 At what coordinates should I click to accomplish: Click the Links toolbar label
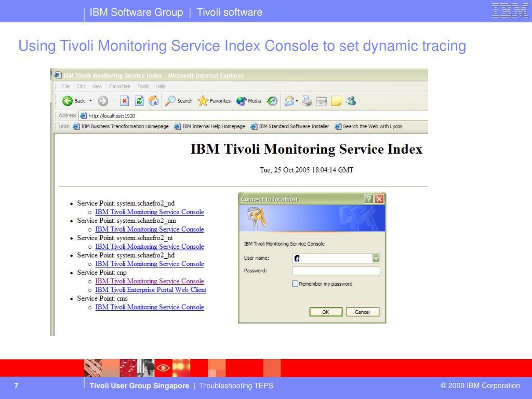pos(64,126)
